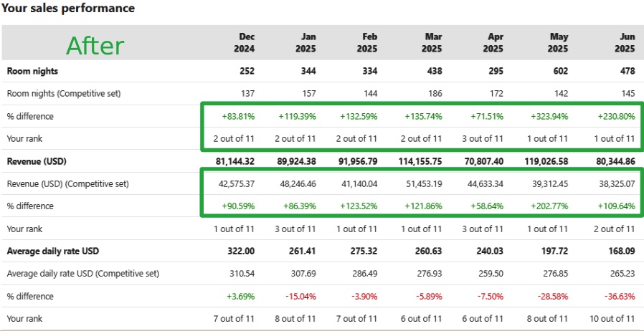
Task: Click the 'Average daily rate USD' bold row label
Action: pyautogui.click(x=54, y=251)
